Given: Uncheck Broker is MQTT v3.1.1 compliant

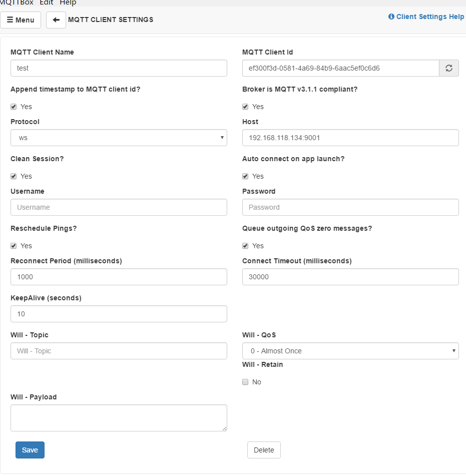Looking at the screenshot, I should point(245,107).
